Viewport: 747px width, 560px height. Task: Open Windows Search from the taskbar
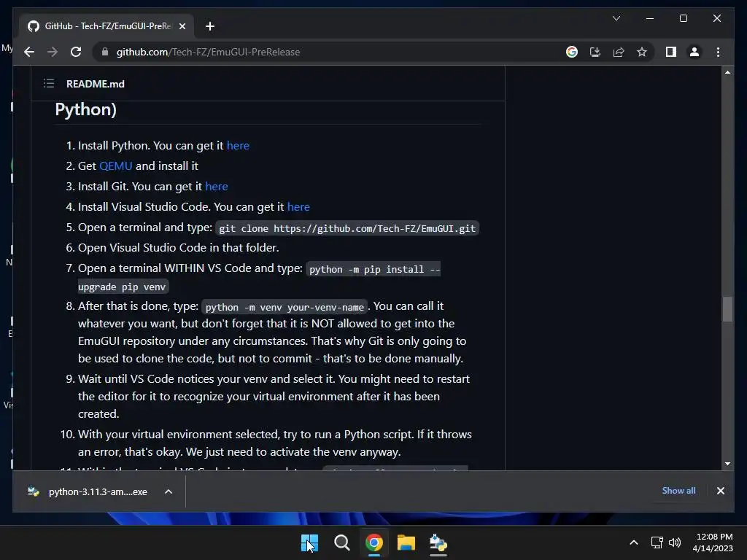point(341,542)
